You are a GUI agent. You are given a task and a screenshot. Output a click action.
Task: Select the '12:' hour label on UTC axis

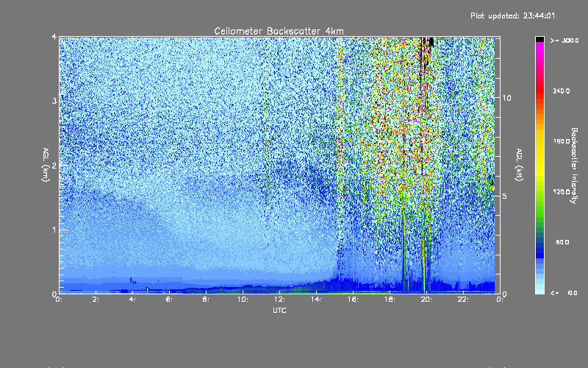pyautogui.click(x=279, y=300)
